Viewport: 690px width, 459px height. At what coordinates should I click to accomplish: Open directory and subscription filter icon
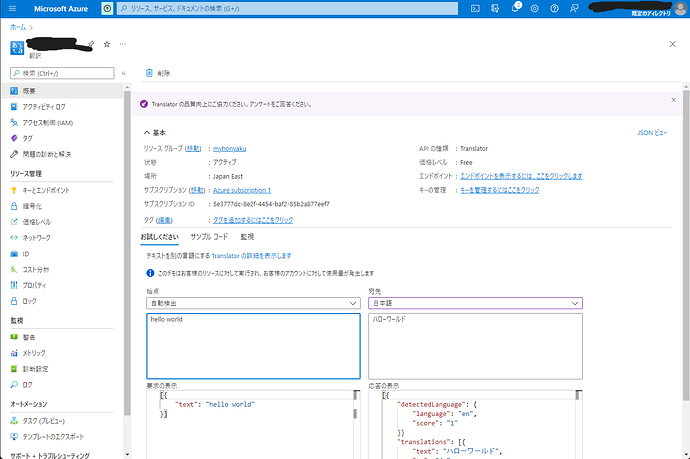(495, 8)
